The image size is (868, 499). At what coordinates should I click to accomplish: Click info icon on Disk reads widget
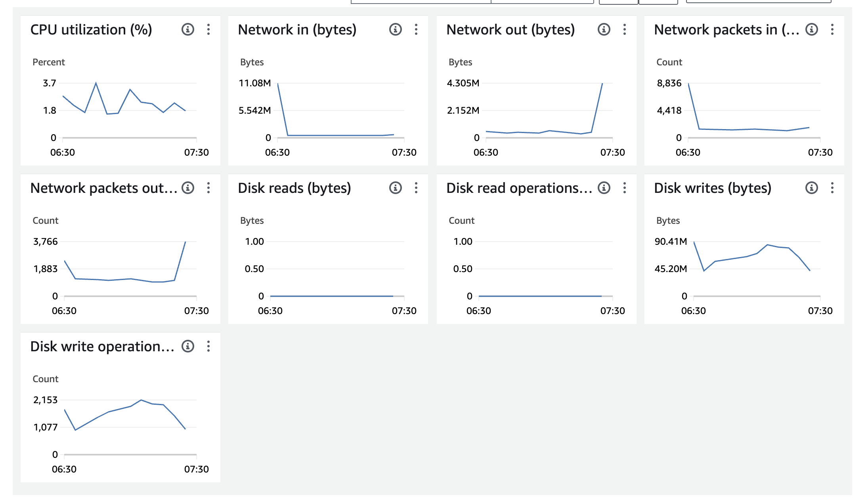[395, 188]
